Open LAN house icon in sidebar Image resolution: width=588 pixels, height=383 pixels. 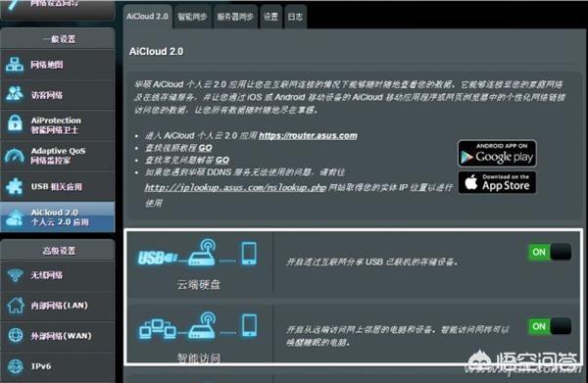(x=16, y=305)
